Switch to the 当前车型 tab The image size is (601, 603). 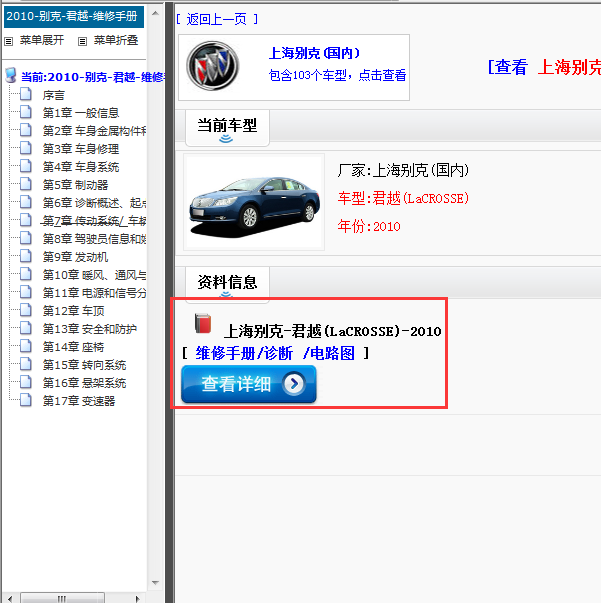click(x=227, y=125)
